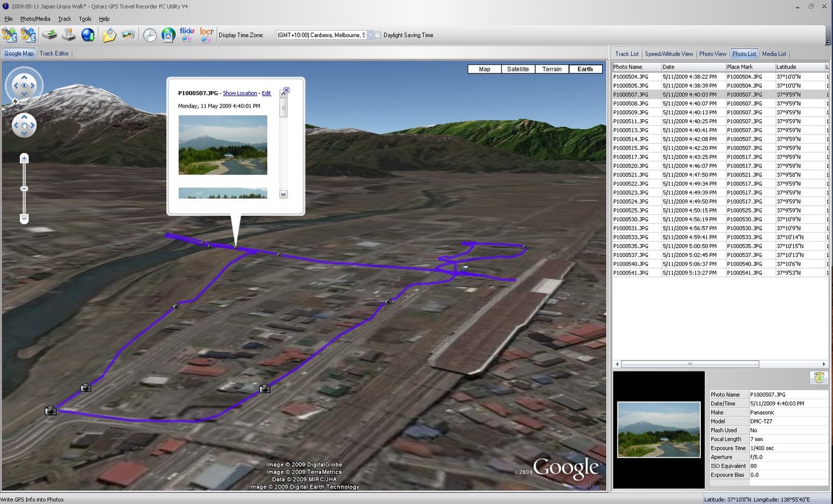Click the export wizard toolbar icon

(28, 35)
